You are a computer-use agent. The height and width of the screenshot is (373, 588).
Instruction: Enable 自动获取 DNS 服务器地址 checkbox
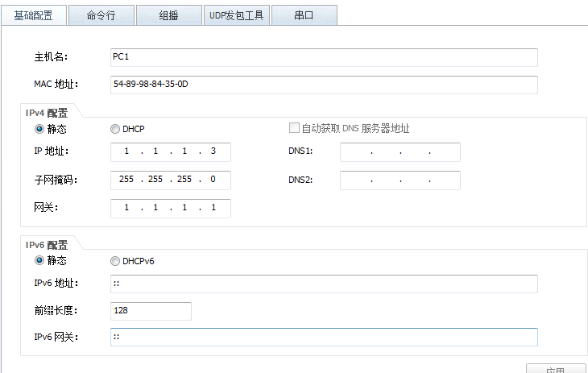[x=294, y=128]
